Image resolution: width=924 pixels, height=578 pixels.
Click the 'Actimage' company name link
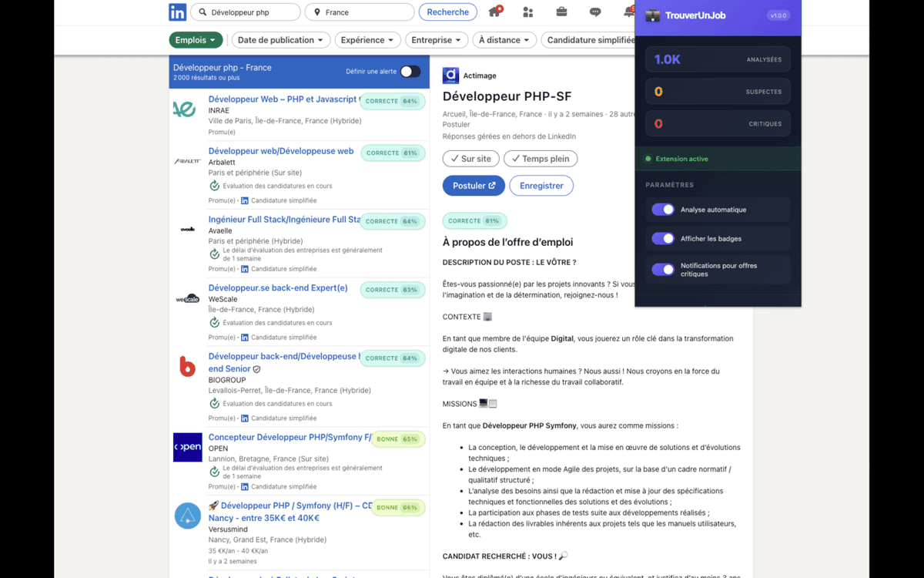pos(480,76)
